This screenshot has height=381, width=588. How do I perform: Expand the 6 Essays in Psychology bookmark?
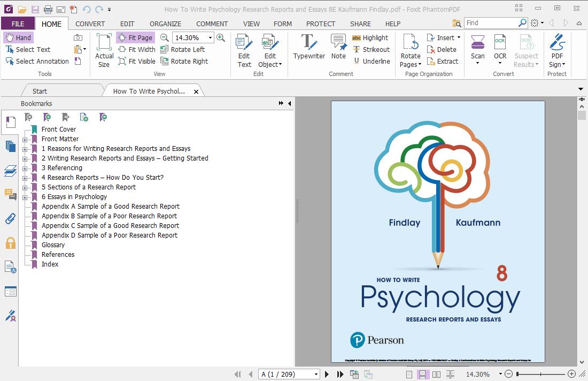pyautogui.click(x=25, y=197)
